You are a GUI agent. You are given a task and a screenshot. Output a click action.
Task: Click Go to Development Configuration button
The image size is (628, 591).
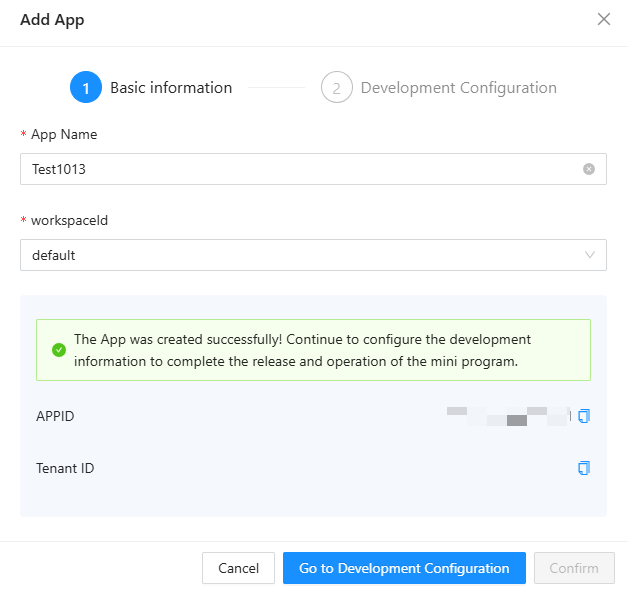click(404, 568)
